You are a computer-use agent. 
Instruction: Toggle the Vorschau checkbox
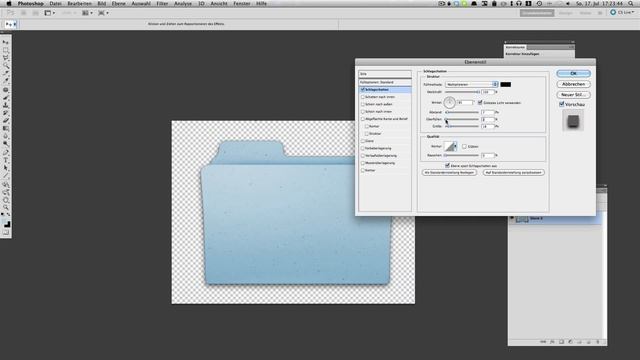[x=562, y=104]
